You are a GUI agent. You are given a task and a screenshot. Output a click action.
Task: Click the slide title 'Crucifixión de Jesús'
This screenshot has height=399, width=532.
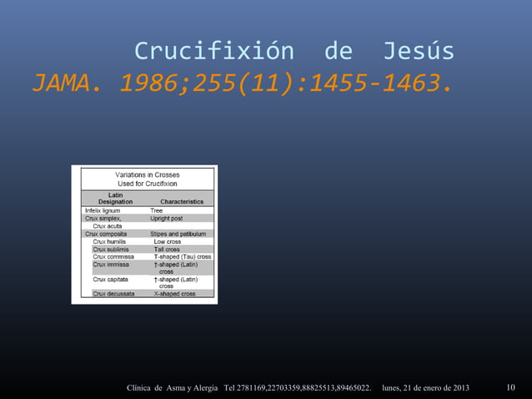pos(294,51)
